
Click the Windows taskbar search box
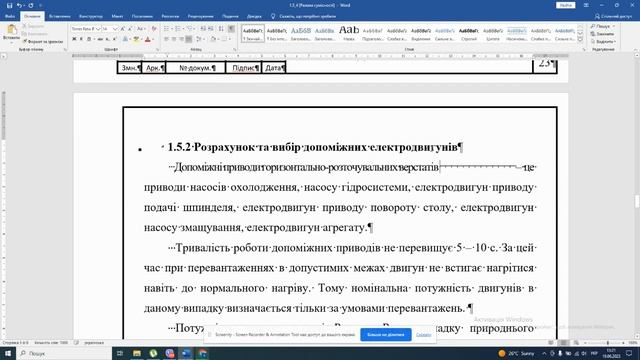(x=63, y=353)
